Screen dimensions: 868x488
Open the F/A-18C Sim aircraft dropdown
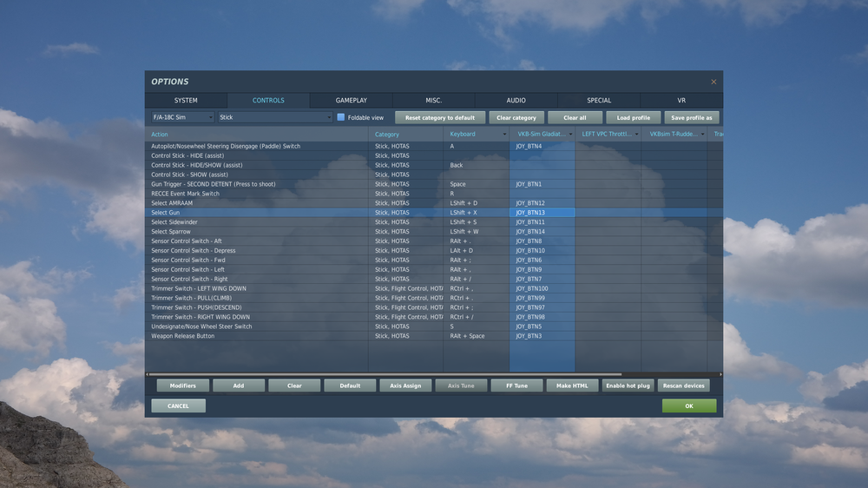pyautogui.click(x=182, y=117)
